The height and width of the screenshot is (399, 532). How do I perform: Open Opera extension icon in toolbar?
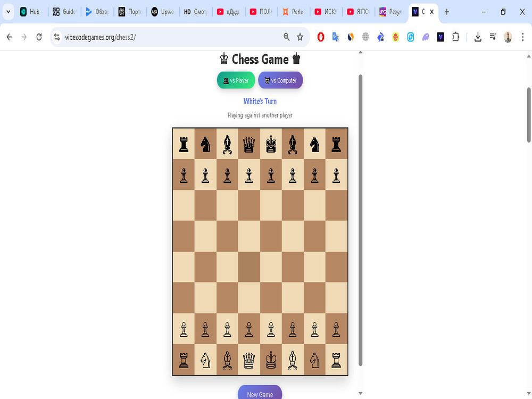pyautogui.click(x=321, y=37)
